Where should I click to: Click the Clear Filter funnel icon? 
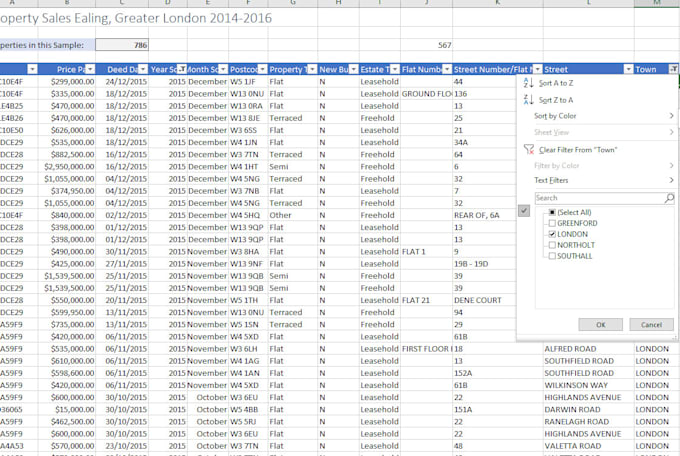tap(529, 150)
